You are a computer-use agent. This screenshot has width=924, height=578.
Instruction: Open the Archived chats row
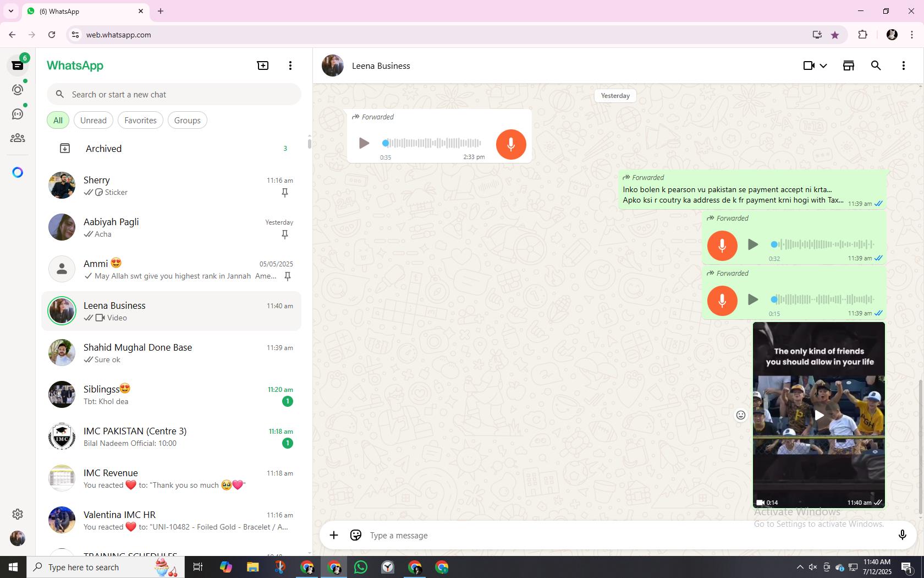(171, 149)
